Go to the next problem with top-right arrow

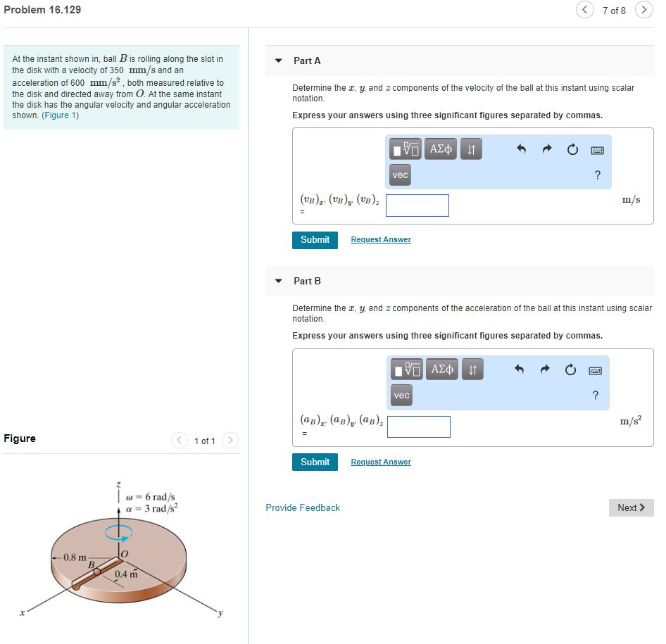[x=645, y=11]
